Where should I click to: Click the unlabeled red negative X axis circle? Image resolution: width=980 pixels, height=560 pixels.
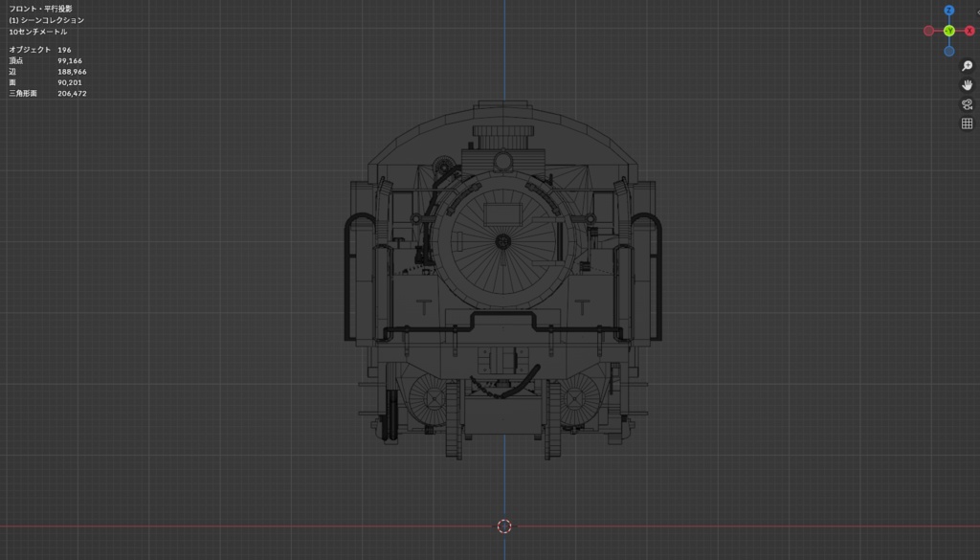pos(928,31)
